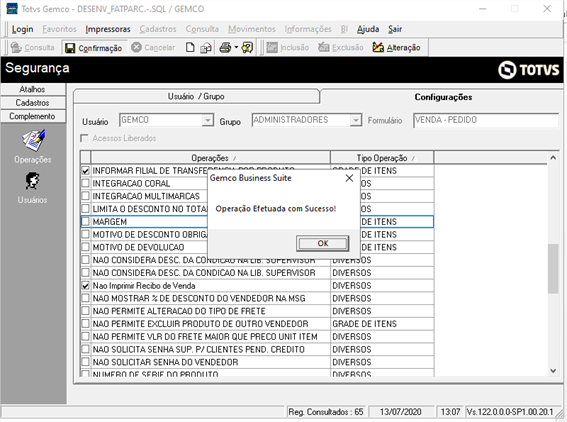
Task: Click the vertical scrollbar thumb
Action: click(x=553, y=269)
